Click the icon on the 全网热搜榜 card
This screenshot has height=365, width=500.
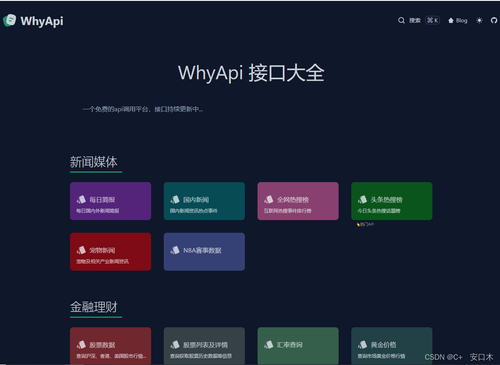tap(269, 199)
